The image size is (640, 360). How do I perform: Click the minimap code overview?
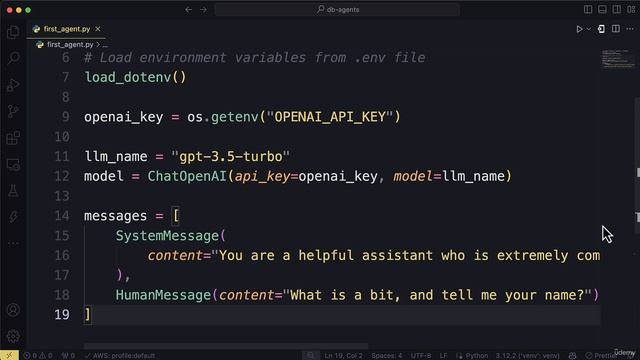(618, 59)
